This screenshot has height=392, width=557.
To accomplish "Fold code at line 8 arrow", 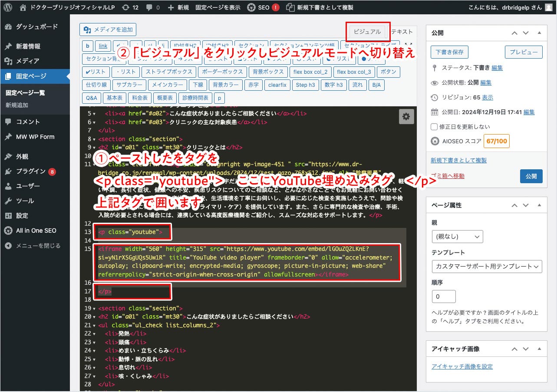I will pyautogui.click(x=95, y=139).
